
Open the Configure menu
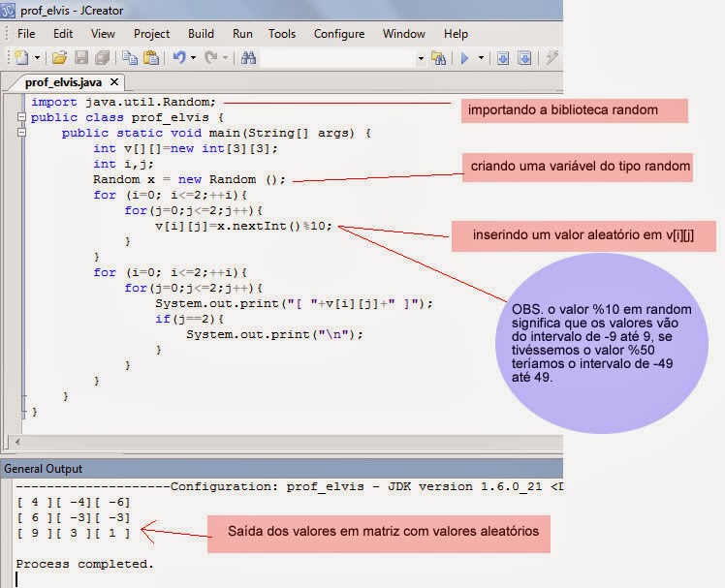(339, 34)
